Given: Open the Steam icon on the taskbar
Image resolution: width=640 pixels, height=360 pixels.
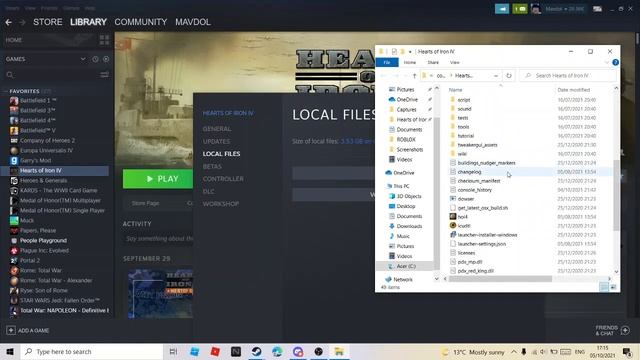Looking at the screenshot, I should point(256,351).
